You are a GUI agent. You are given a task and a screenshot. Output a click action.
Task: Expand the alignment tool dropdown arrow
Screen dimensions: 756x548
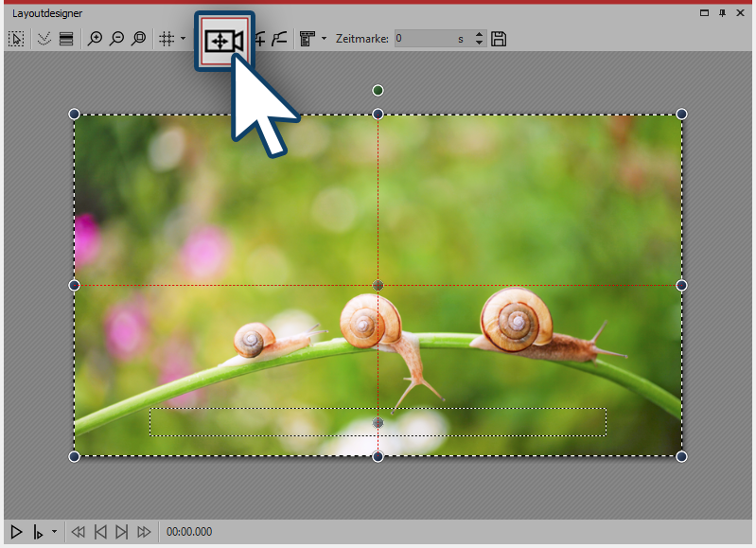click(x=324, y=39)
